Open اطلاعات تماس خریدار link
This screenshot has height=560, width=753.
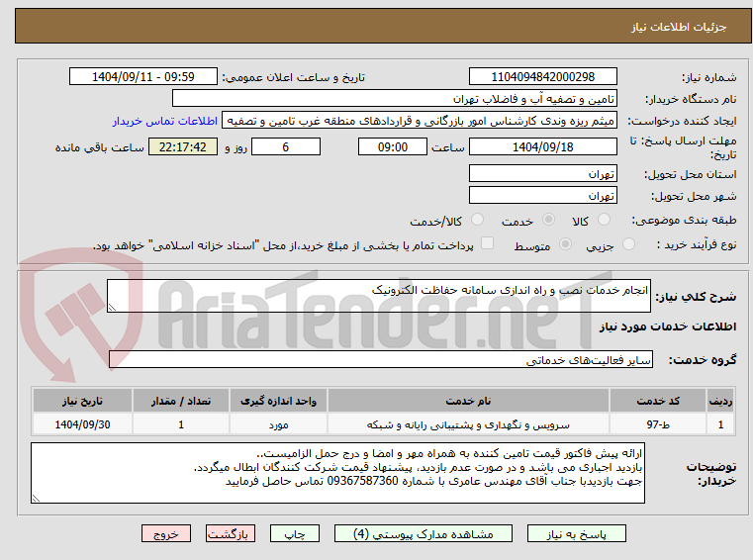point(164,121)
